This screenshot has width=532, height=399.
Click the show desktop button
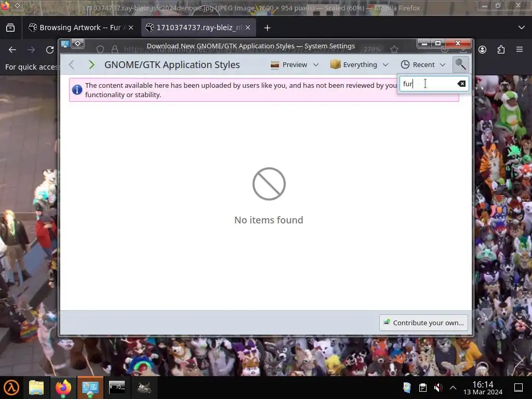tap(518, 388)
